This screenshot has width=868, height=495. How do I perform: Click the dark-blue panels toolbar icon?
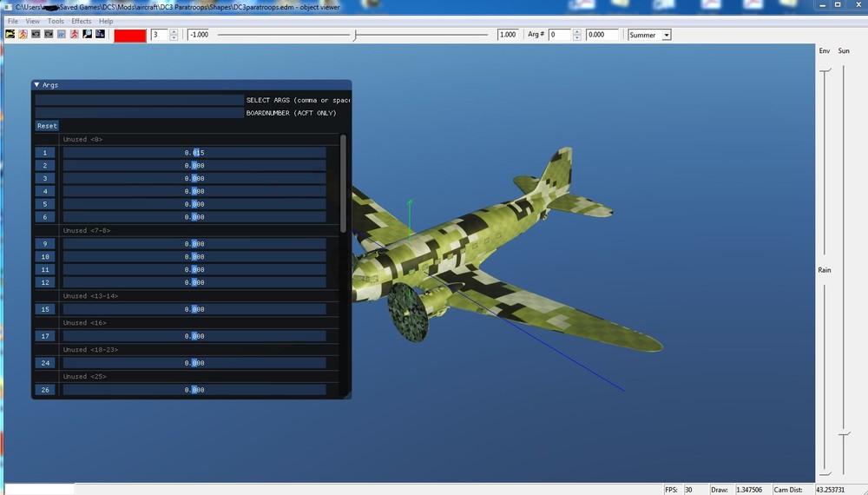click(100, 35)
